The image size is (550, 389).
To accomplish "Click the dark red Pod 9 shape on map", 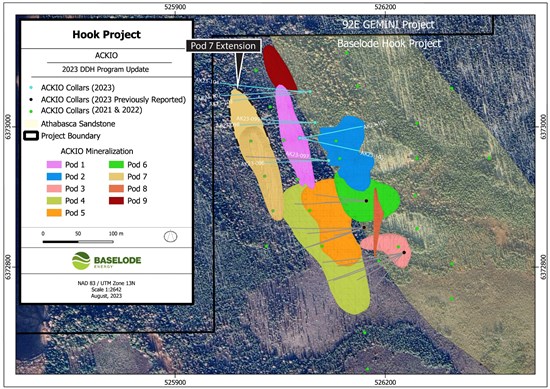I will point(279,67).
